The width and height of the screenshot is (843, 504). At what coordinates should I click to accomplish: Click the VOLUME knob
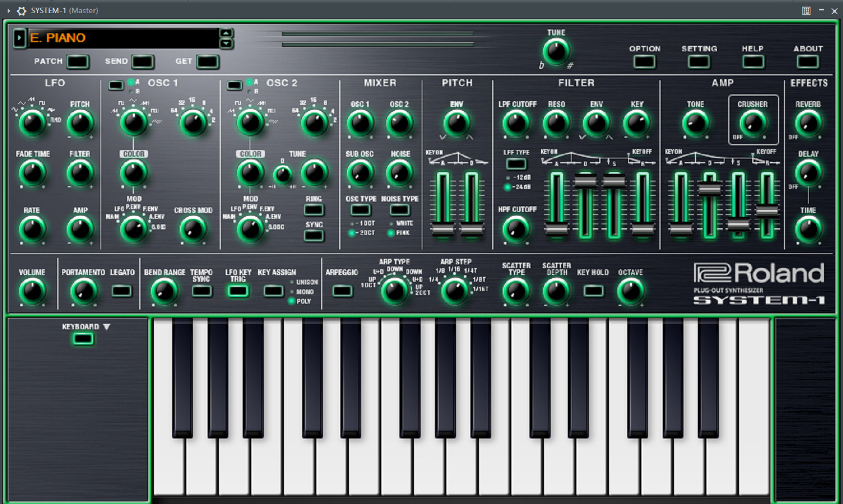pos(32,292)
